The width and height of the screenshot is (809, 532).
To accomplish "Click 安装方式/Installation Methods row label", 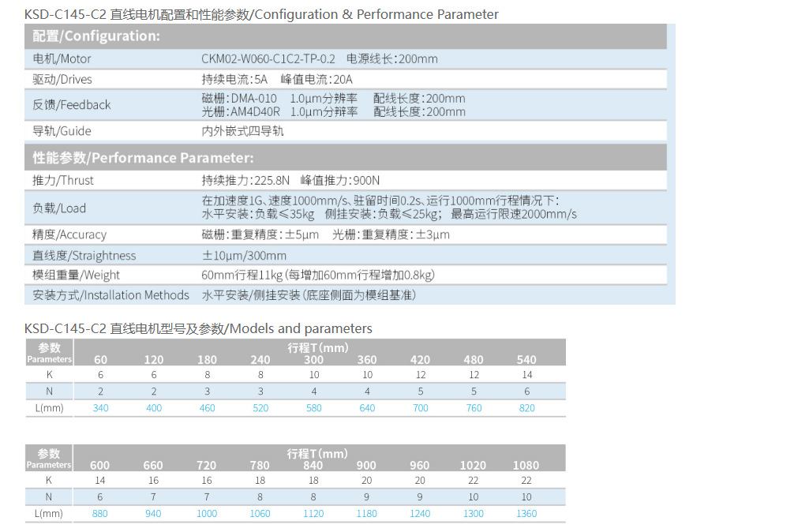I will point(111,295).
